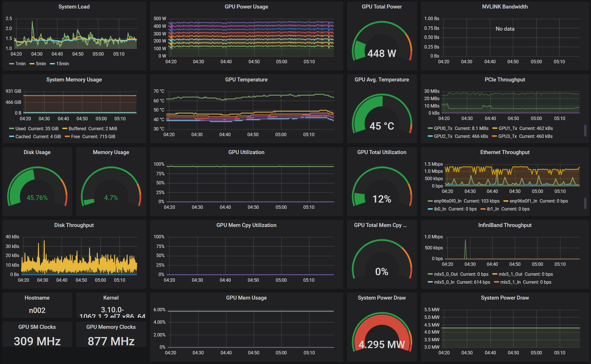Click the Disk Usage gauge percentage
Viewport: 591px width, 364px height.
[37, 197]
